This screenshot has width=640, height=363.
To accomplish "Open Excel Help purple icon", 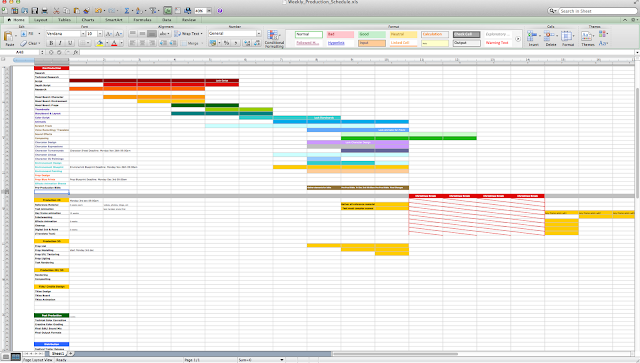I will [x=220, y=11].
